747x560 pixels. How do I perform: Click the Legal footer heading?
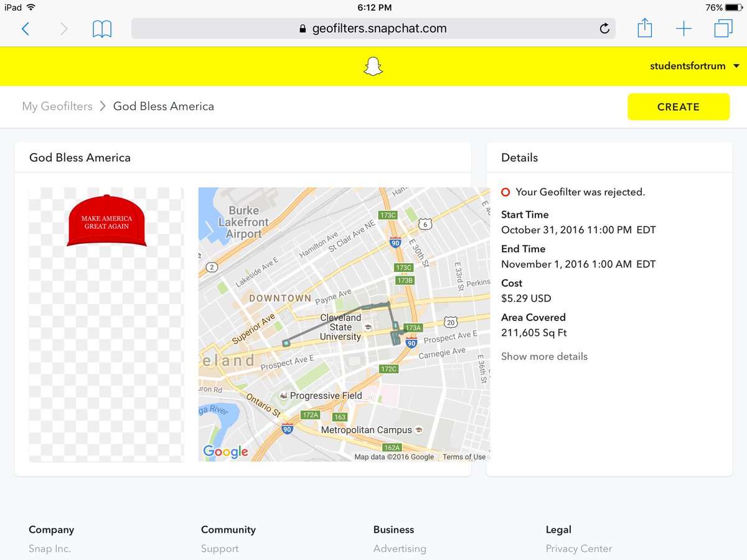(558, 530)
